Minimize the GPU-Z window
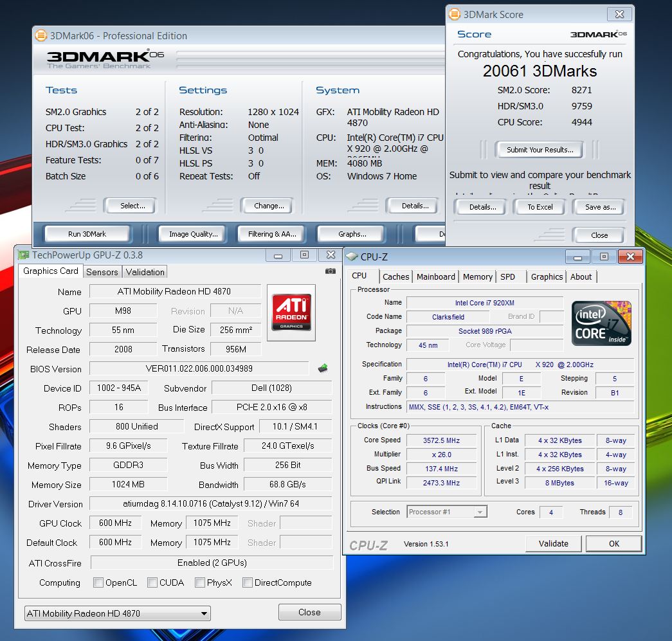Viewport: 672px width, 641px height. click(278, 255)
